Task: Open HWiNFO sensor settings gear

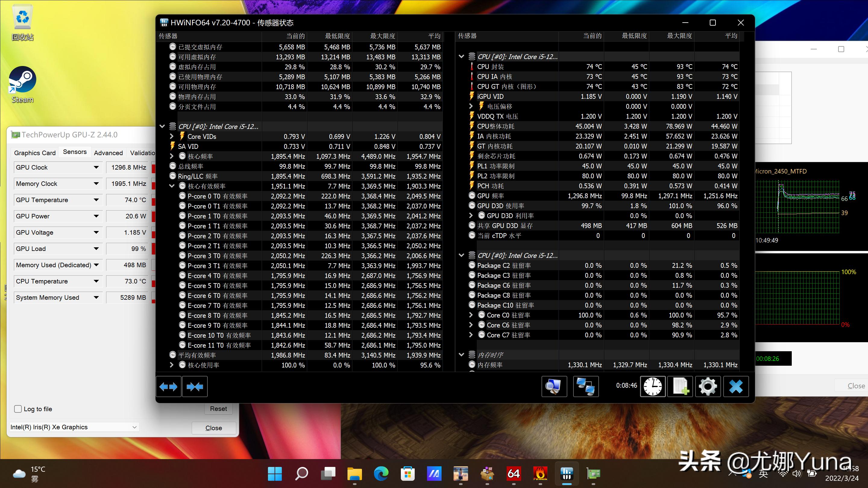Action: 708,386
